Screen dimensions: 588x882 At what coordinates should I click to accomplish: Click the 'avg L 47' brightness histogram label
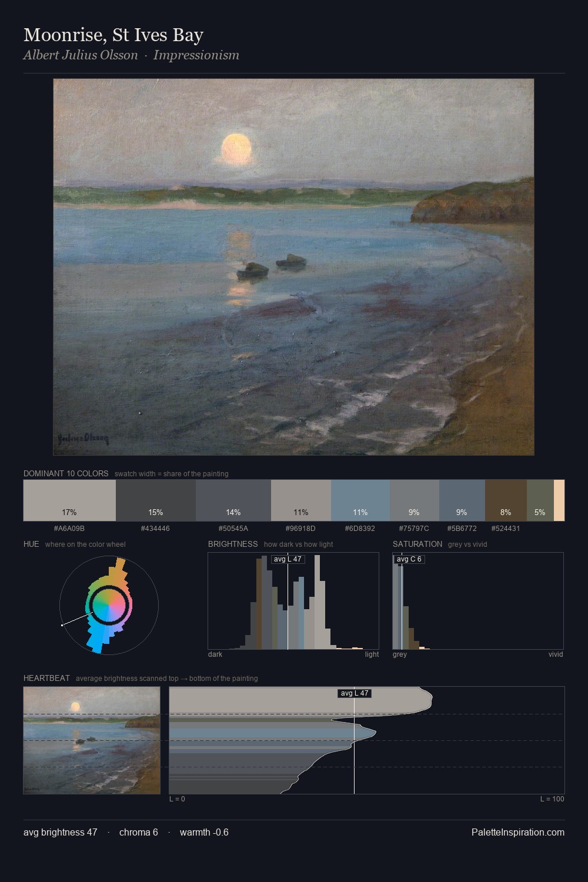tap(288, 559)
